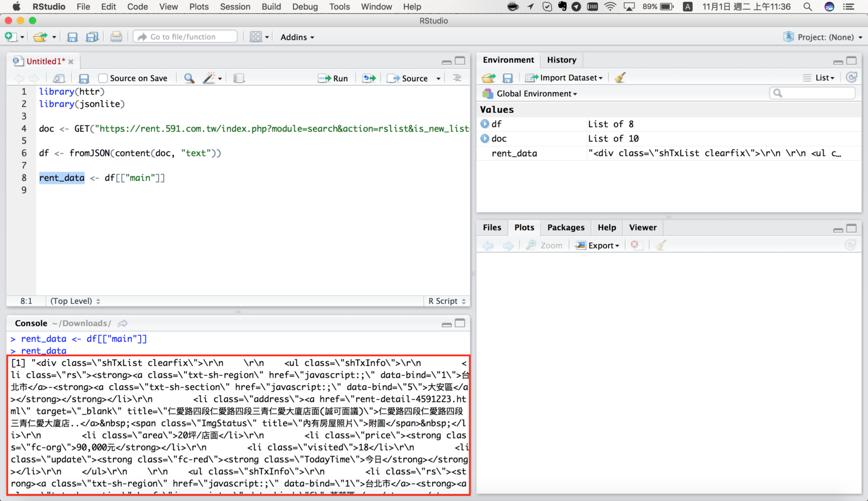Open the Export dropdown in Plots
The height and width of the screenshot is (501, 868).
(x=598, y=245)
